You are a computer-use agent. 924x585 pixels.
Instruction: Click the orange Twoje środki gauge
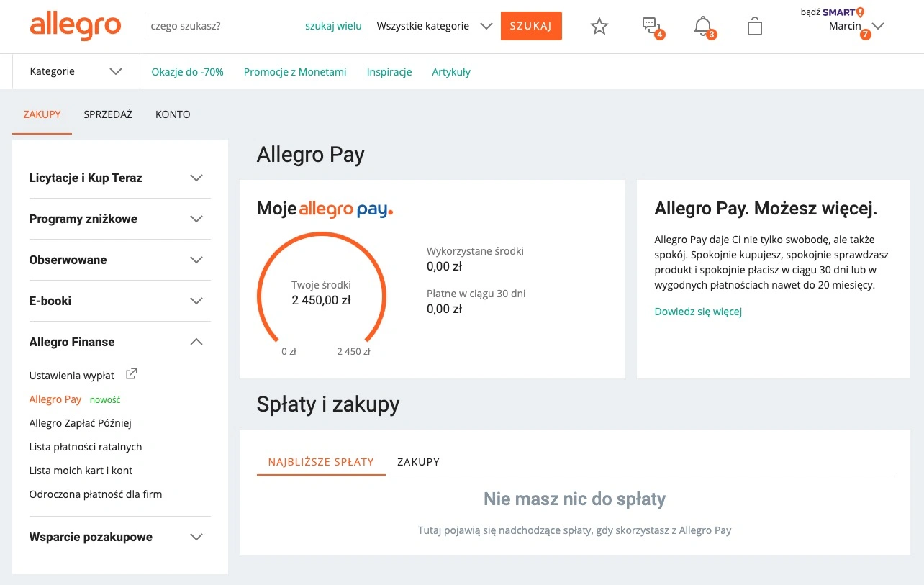pos(321,288)
